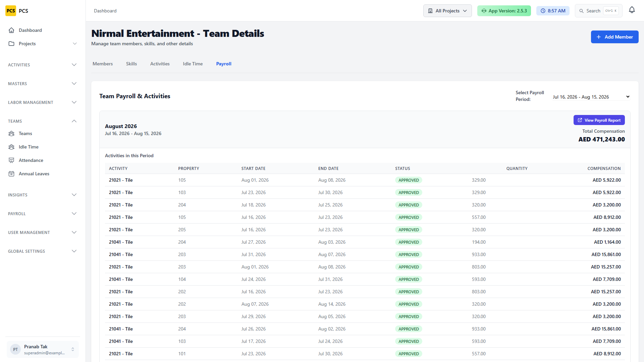Click the Add Member button

coord(614,37)
